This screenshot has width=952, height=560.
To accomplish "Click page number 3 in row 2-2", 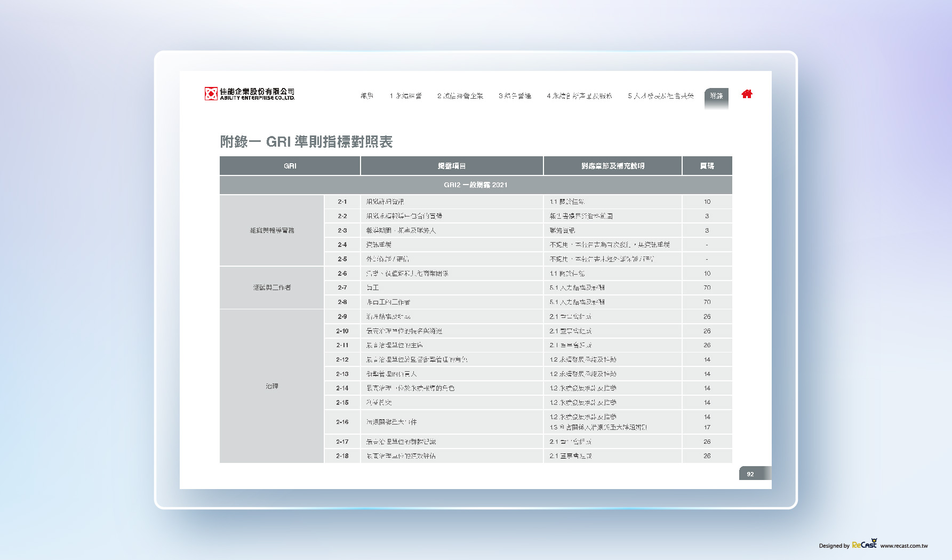I will click(707, 216).
